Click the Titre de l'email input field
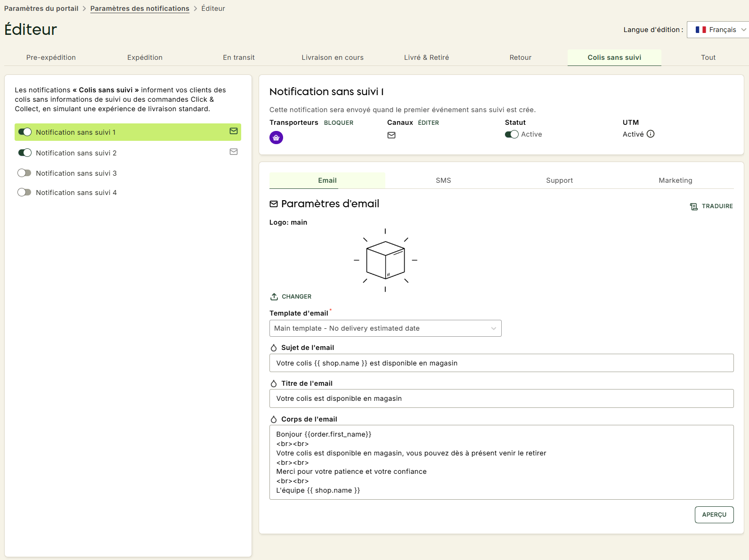 click(x=502, y=398)
